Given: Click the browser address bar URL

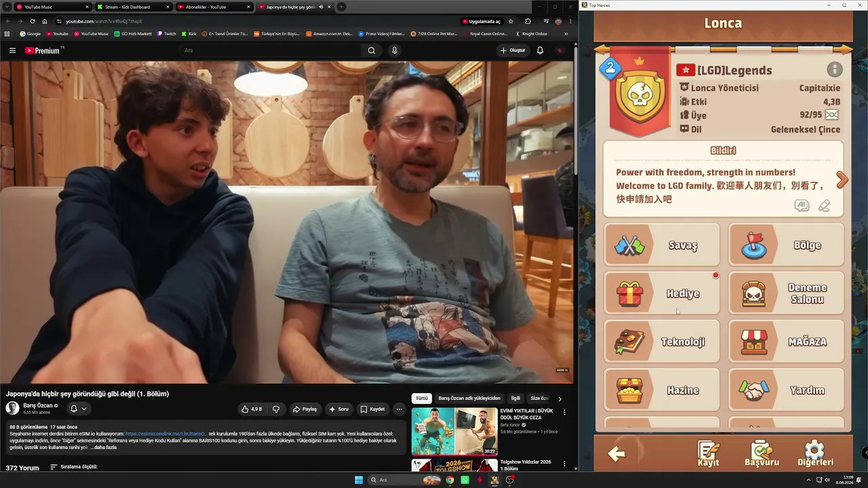Looking at the screenshot, I should click(x=104, y=21).
